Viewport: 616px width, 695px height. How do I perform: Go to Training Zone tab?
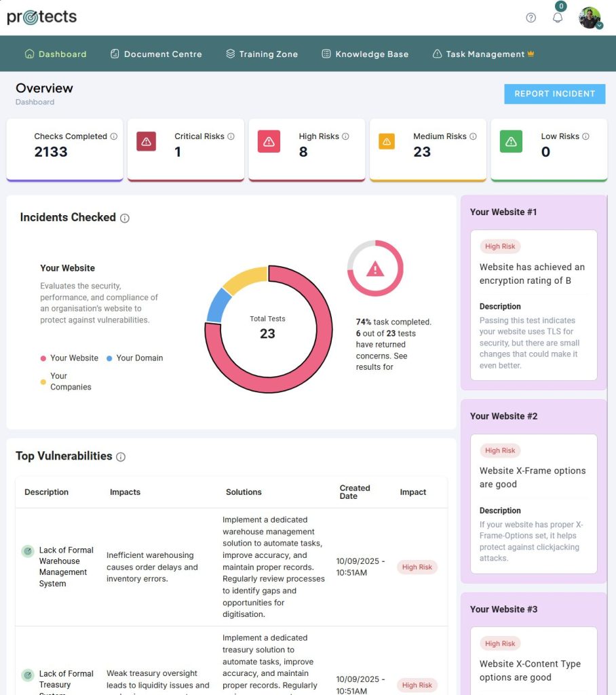262,54
